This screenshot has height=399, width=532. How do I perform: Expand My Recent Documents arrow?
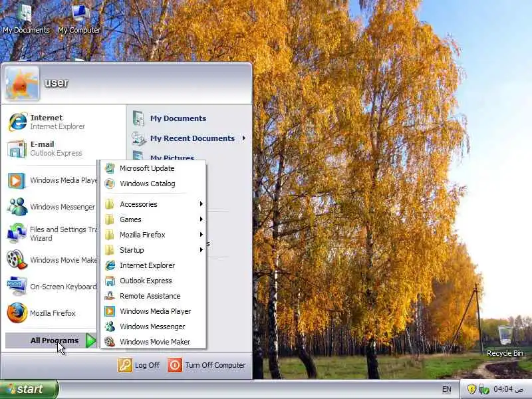(244, 138)
